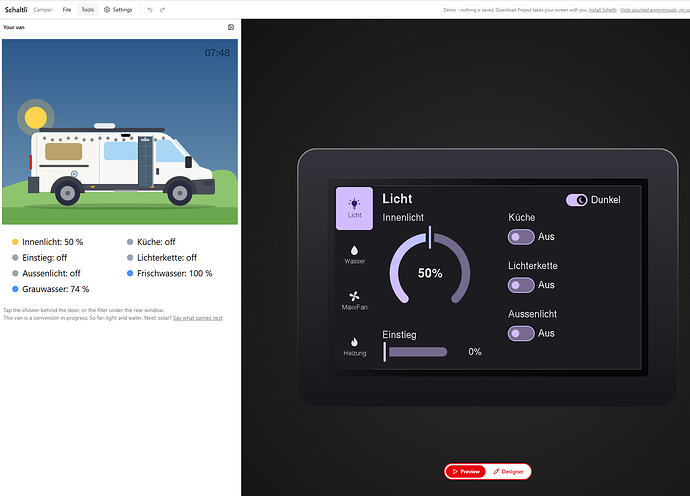
Task: Tap the van's sliding door
Action: tap(145, 162)
